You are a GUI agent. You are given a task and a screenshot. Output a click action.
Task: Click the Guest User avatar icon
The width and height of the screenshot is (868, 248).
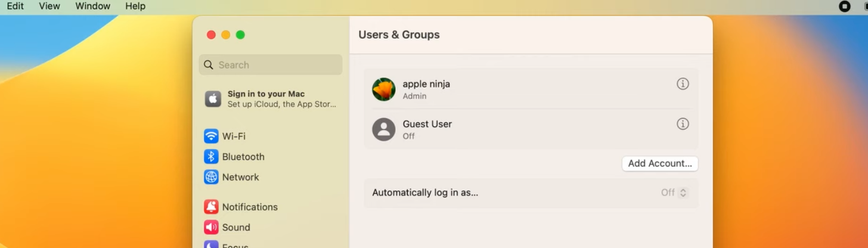(x=384, y=129)
